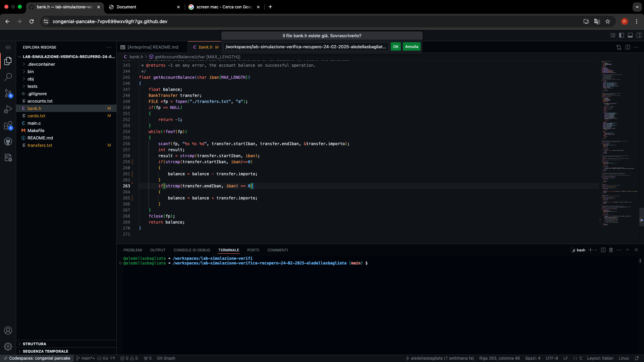Viewport: 644px width, 362px height.
Task: Split the terminal panel
Action: pos(603,250)
